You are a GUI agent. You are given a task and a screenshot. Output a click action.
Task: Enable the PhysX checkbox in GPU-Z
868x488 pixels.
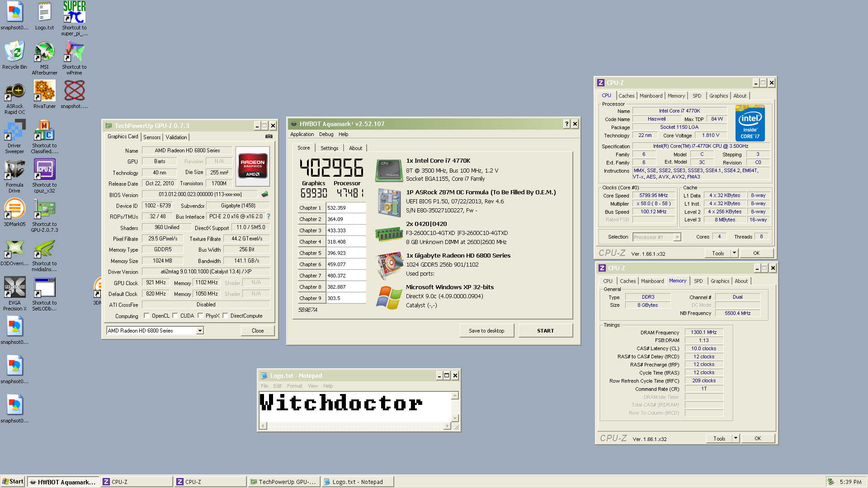[x=200, y=316]
